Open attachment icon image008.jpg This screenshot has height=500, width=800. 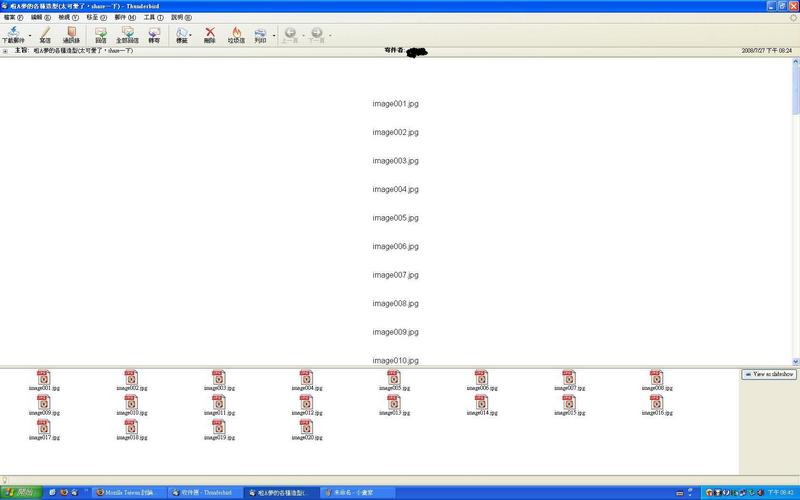[657, 378]
